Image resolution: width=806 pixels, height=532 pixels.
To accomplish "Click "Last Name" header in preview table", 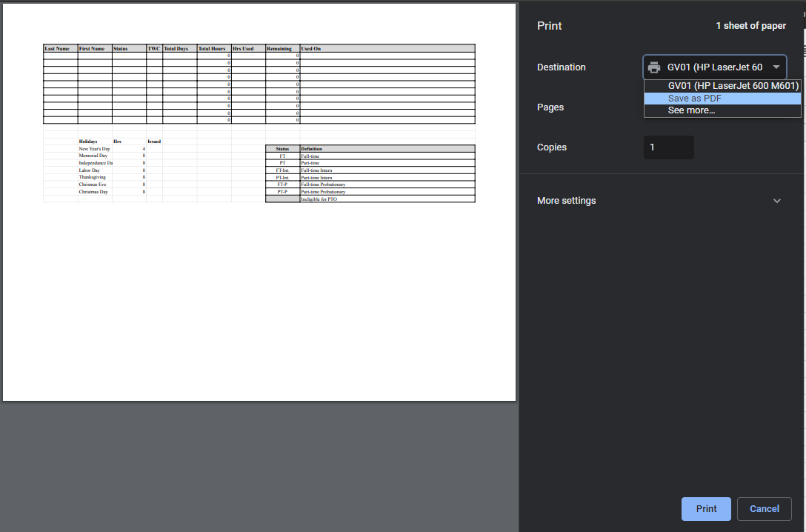I will pos(57,49).
